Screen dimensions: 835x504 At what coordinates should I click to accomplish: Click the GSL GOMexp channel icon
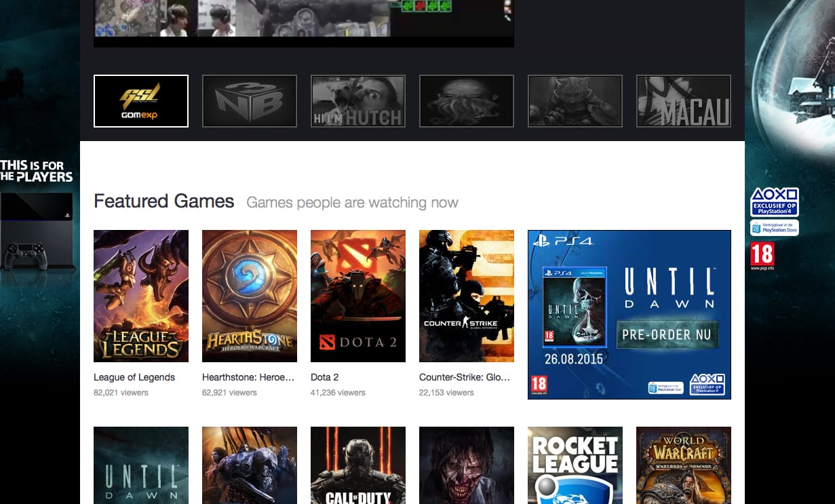pos(140,100)
